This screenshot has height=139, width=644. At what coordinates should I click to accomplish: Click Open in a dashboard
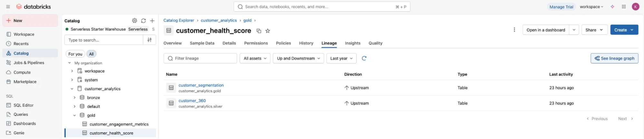coord(546,30)
